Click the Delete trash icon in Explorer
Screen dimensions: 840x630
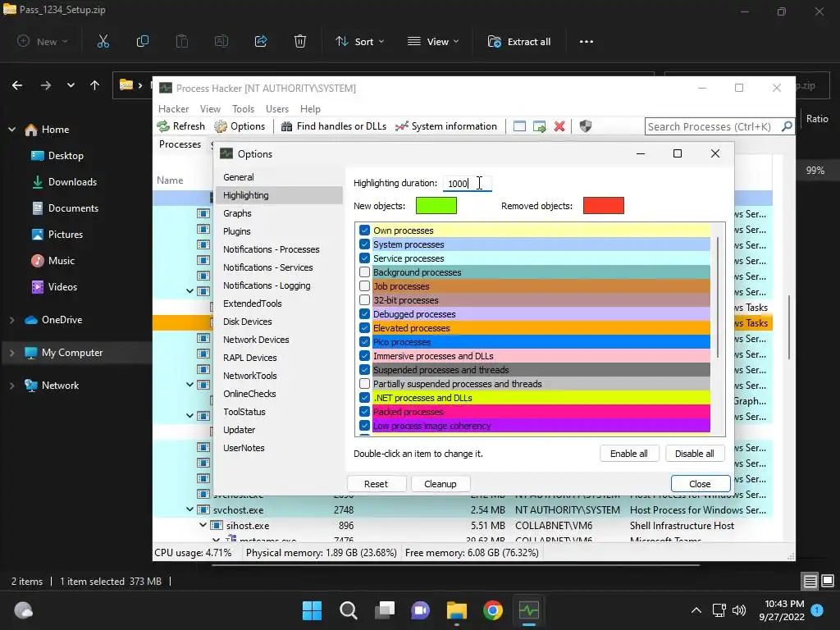(300, 41)
